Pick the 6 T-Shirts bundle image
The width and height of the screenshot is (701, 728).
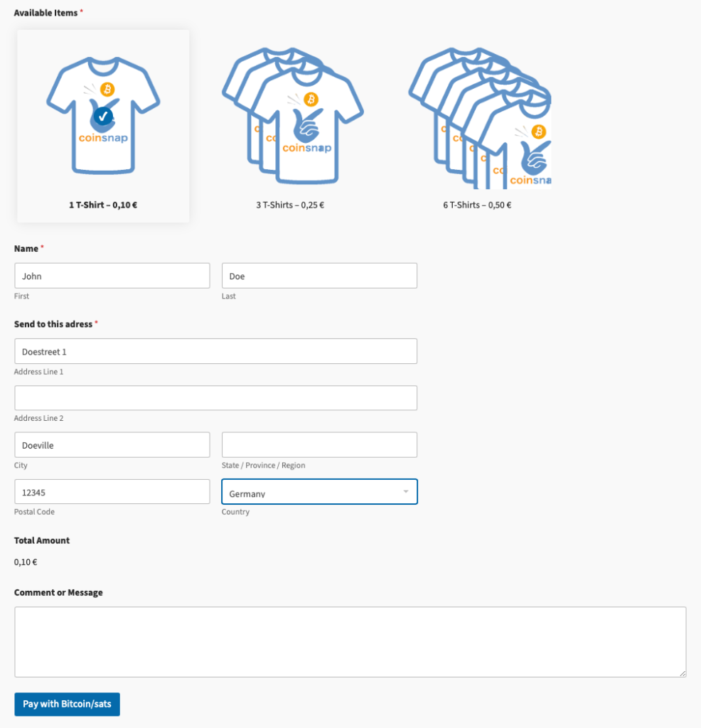click(480, 117)
